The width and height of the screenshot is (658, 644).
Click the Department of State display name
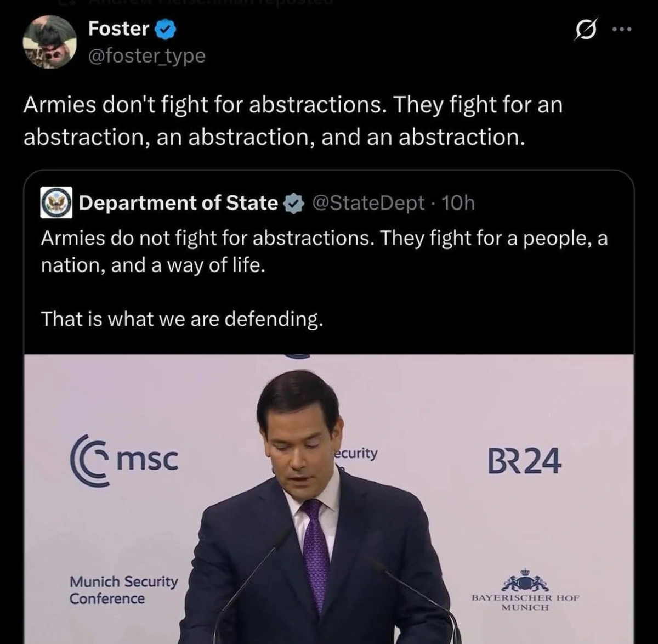point(177,202)
